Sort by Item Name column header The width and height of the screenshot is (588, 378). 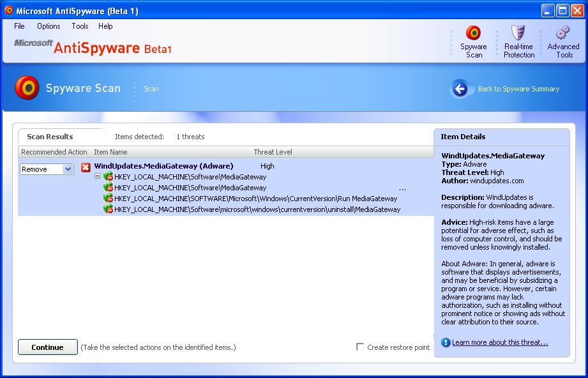110,152
